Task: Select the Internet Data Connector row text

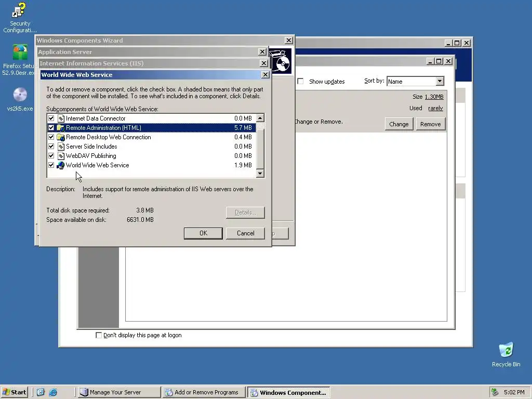Action: click(96, 118)
